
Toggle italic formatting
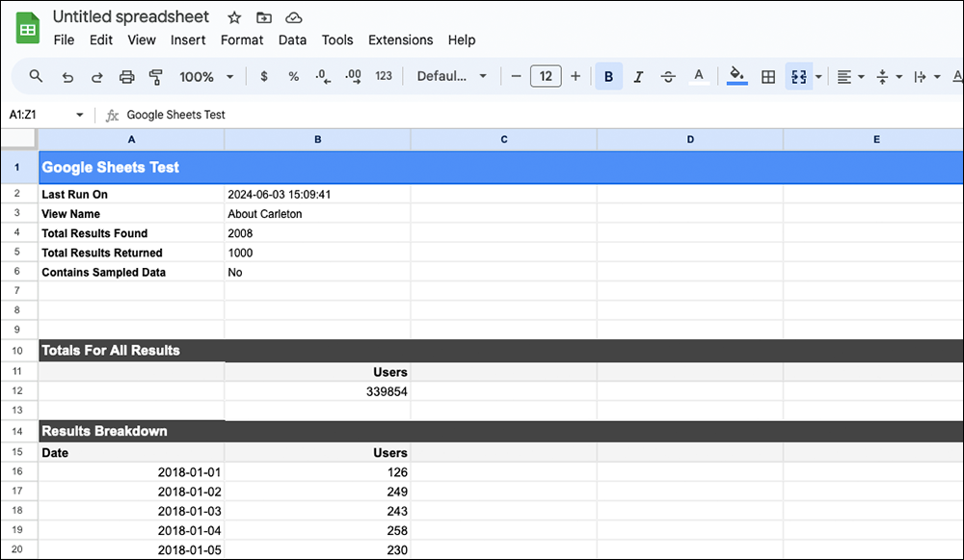(638, 76)
